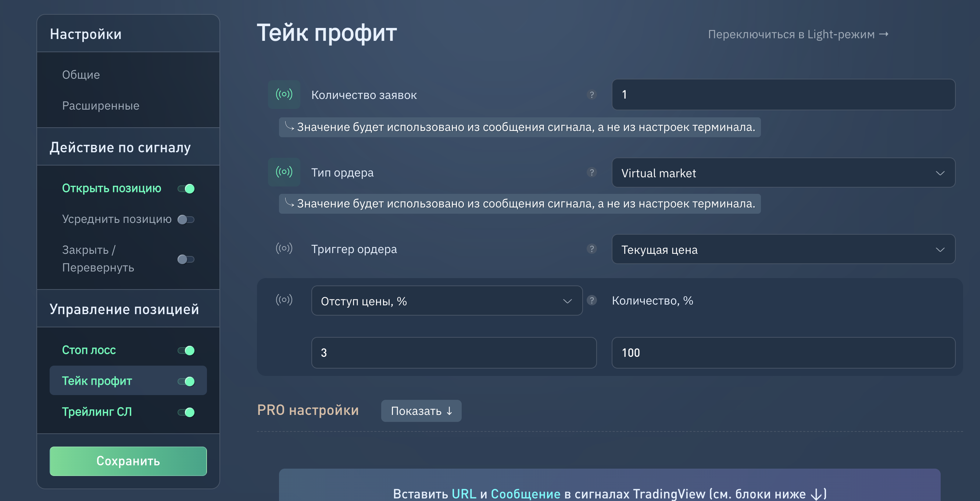Expand the Текущая цена trigger dropdown
This screenshot has width=980, height=501.
(x=783, y=249)
